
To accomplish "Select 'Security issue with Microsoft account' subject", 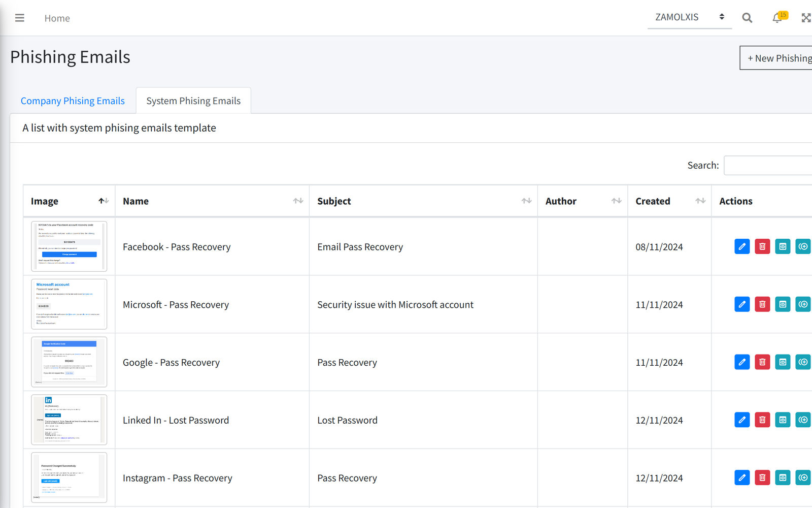I will click(395, 305).
